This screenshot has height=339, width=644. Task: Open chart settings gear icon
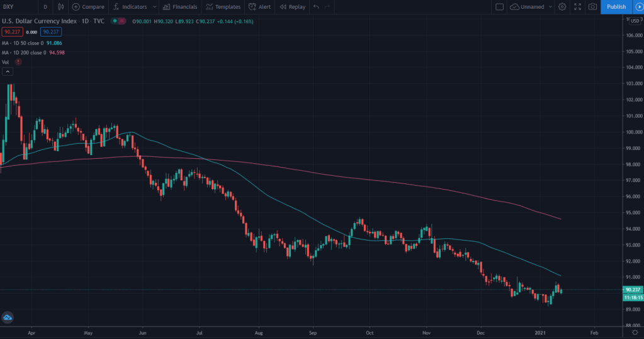562,7
